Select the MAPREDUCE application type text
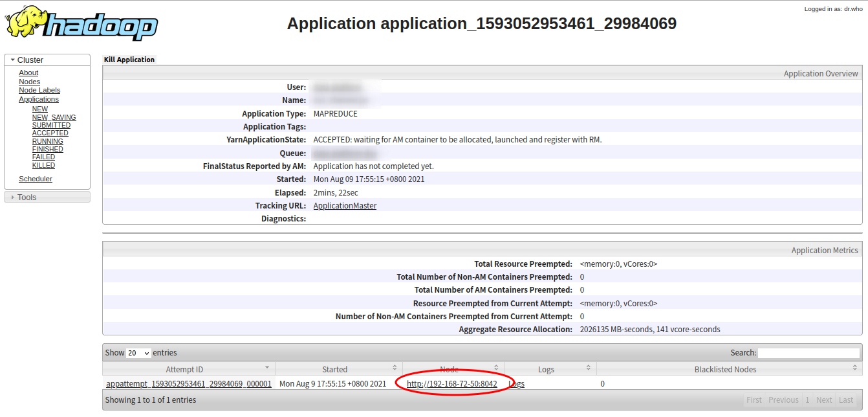Image resolution: width=868 pixels, height=417 pixels. [335, 113]
